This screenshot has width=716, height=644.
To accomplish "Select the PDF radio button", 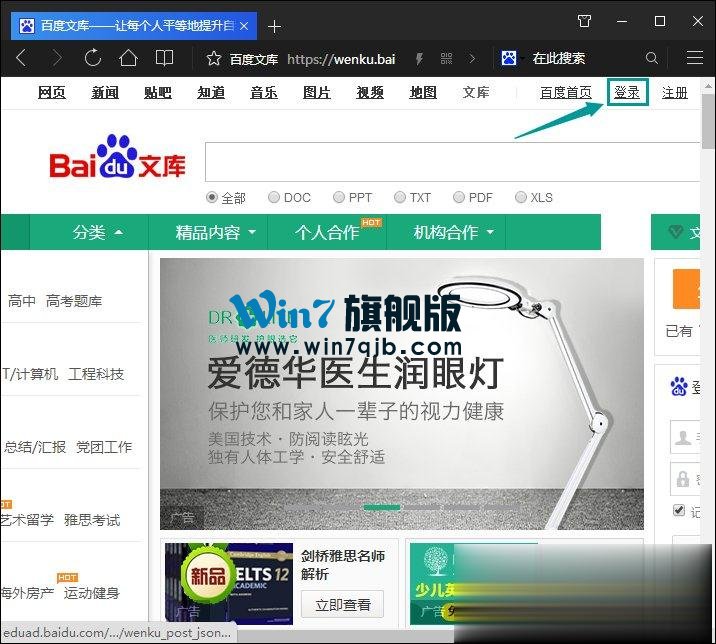I will 458,197.
